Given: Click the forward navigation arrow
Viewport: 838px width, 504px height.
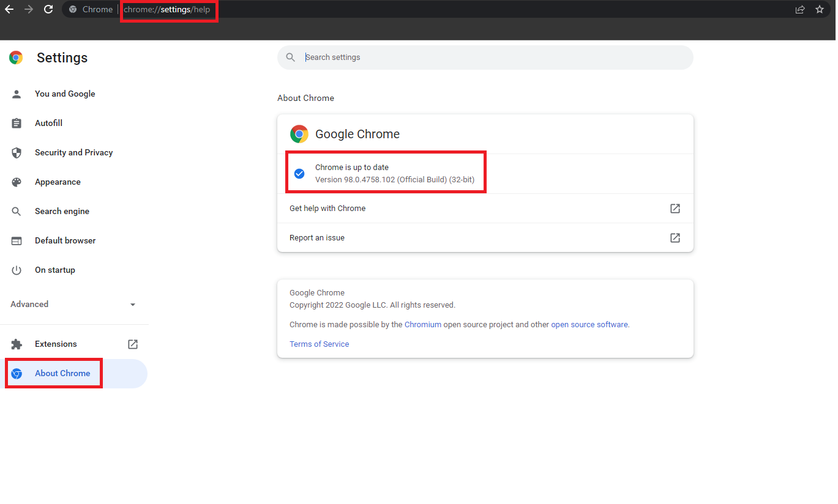Looking at the screenshot, I should tap(29, 9).
